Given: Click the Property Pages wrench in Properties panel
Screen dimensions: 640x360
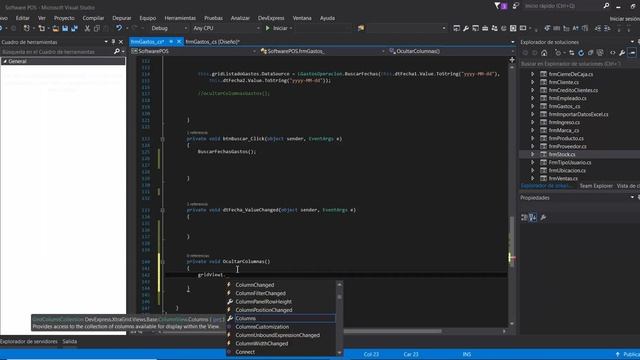Looking at the screenshot, I should coord(543,218).
